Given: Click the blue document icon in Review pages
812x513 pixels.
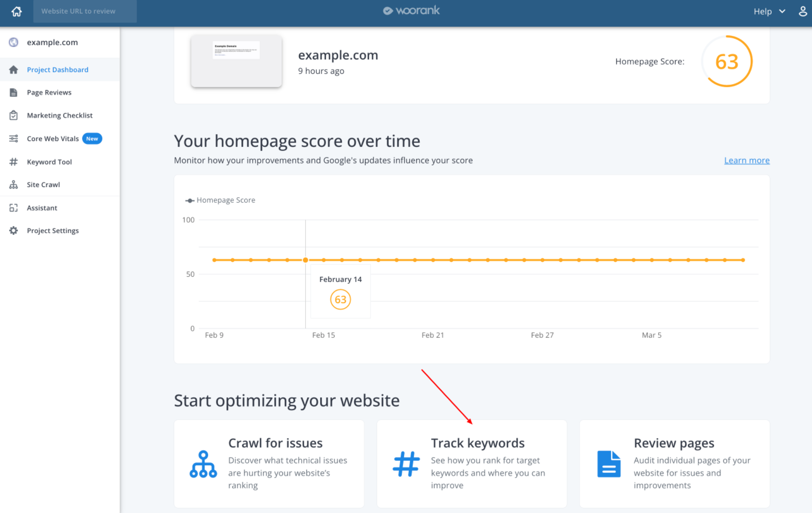Looking at the screenshot, I should [609, 464].
